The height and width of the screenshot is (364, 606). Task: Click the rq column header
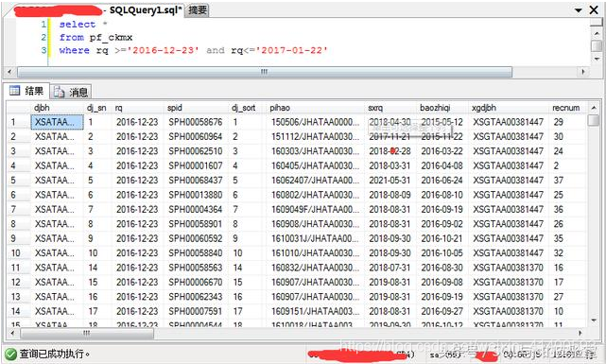(x=138, y=108)
